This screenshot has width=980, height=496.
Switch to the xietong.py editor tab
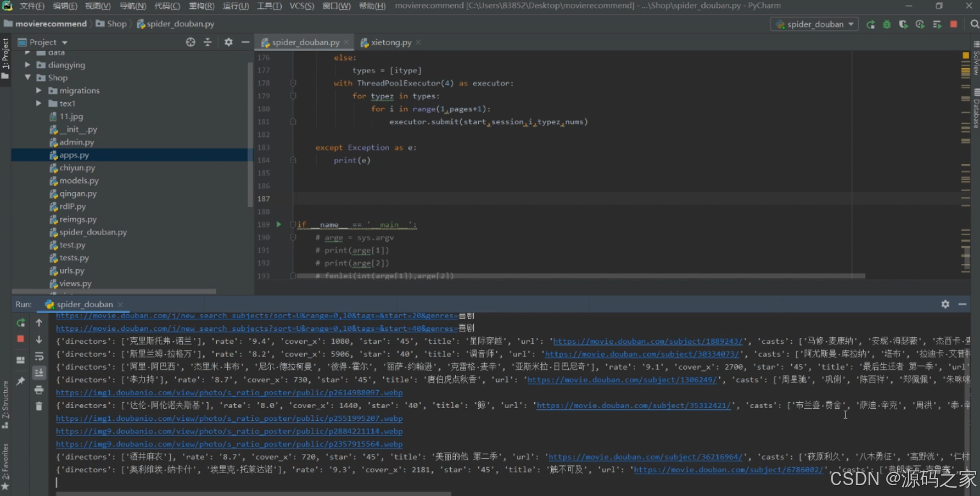tap(391, 42)
